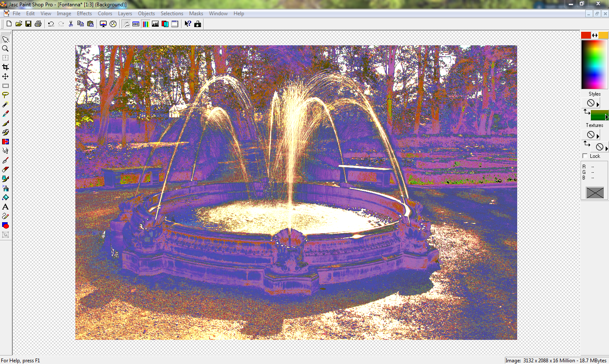Select the Dropper tool
The image size is (609, 364).
pyautogui.click(x=6, y=114)
